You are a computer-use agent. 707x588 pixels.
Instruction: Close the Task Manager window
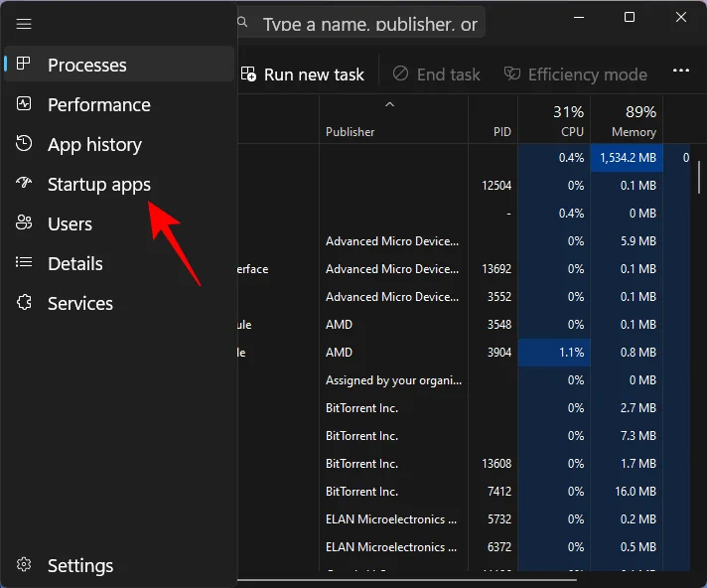(681, 17)
